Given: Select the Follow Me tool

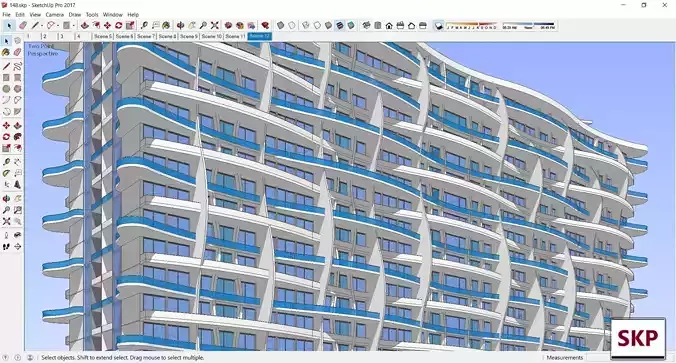Looking at the screenshot, I should coord(17,137).
